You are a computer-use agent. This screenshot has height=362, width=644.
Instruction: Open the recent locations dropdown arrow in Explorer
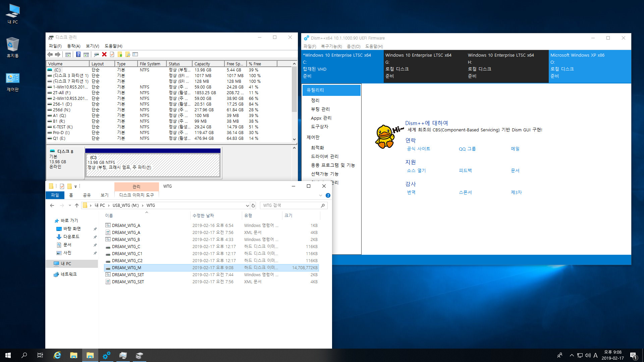coord(70,205)
